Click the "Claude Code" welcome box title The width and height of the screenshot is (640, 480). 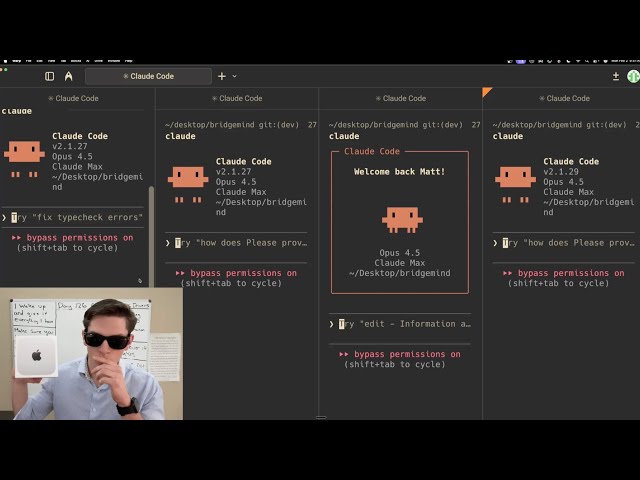point(372,151)
